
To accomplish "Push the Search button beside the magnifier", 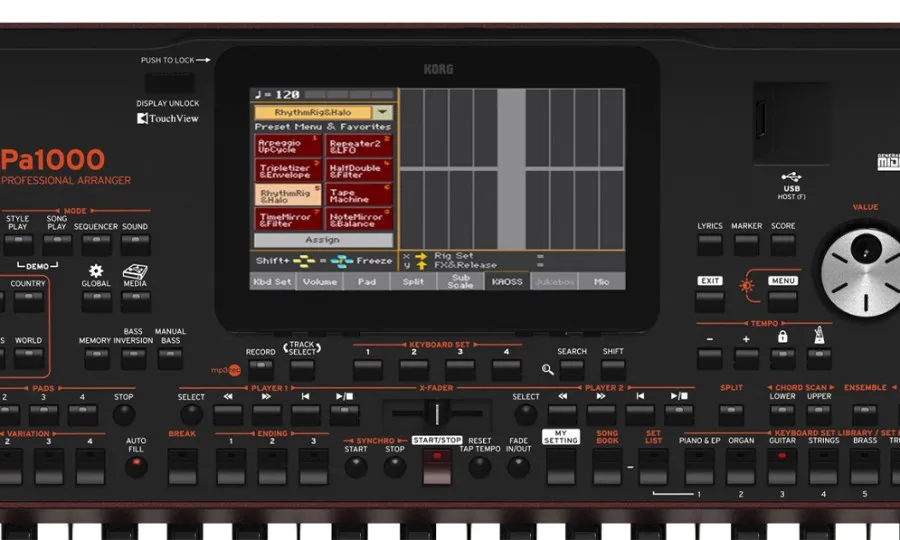I will 572,370.
